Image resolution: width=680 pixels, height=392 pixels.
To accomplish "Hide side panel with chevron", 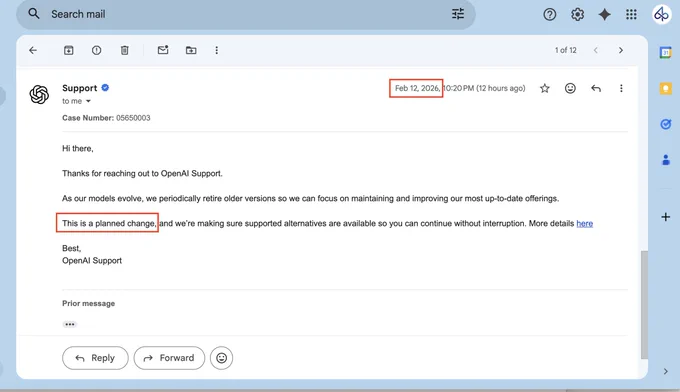I will coord(666,372).
